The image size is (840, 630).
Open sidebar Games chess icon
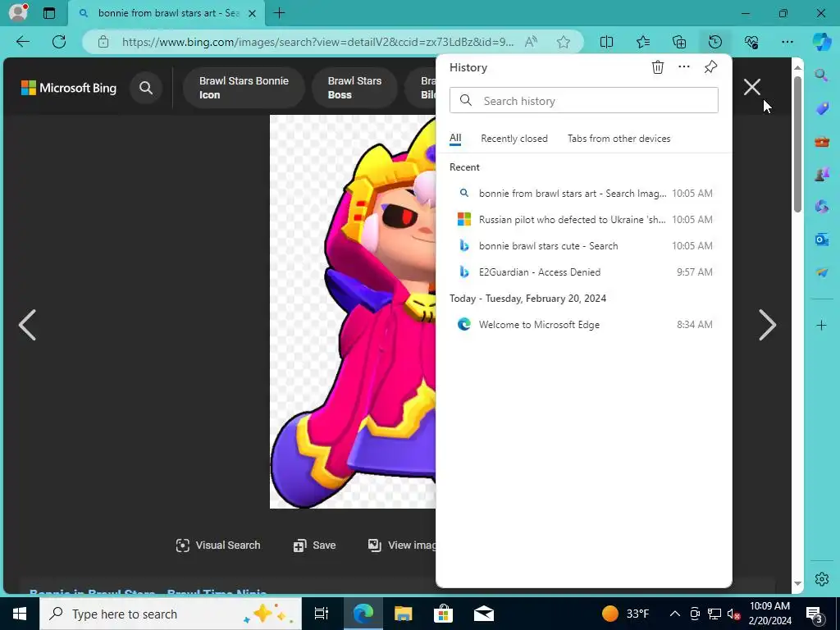click(x=822, y=174)
